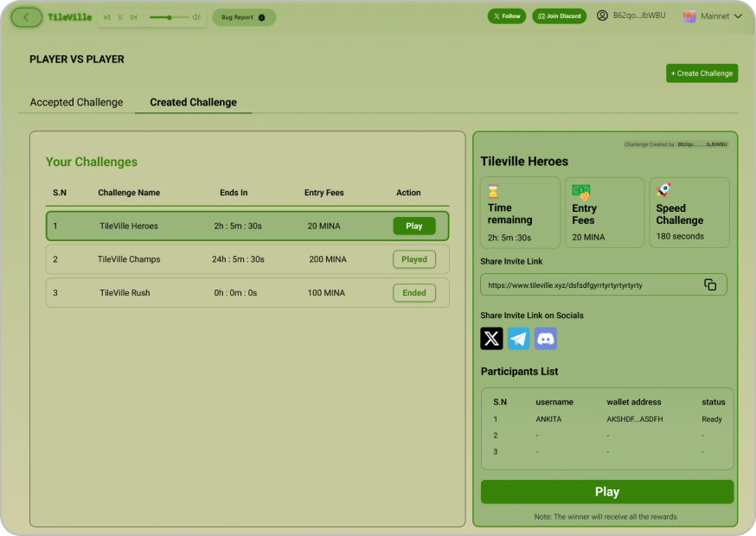Follow TileVille on X
The height and width of the screenshot is (536, 756).
tap(507, 16)
